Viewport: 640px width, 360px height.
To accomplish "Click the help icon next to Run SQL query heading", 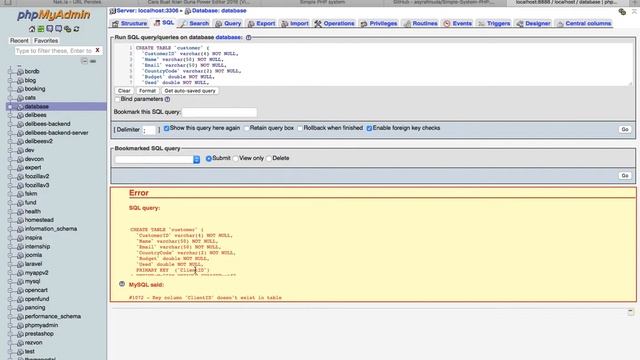I will (x=249, y=38).
